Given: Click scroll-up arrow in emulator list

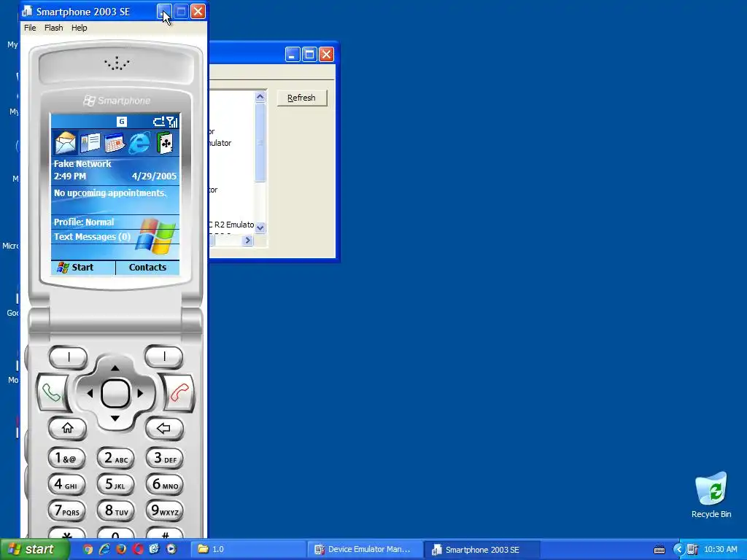Looking at the screenshot, I should pyautogui.click(x=260, y=97).
